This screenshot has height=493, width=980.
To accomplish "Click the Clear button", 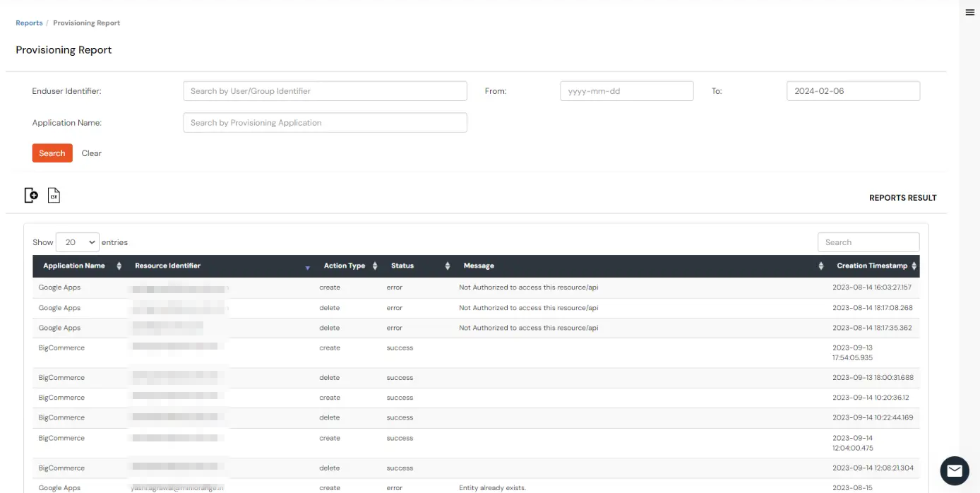I will point(91,153).
